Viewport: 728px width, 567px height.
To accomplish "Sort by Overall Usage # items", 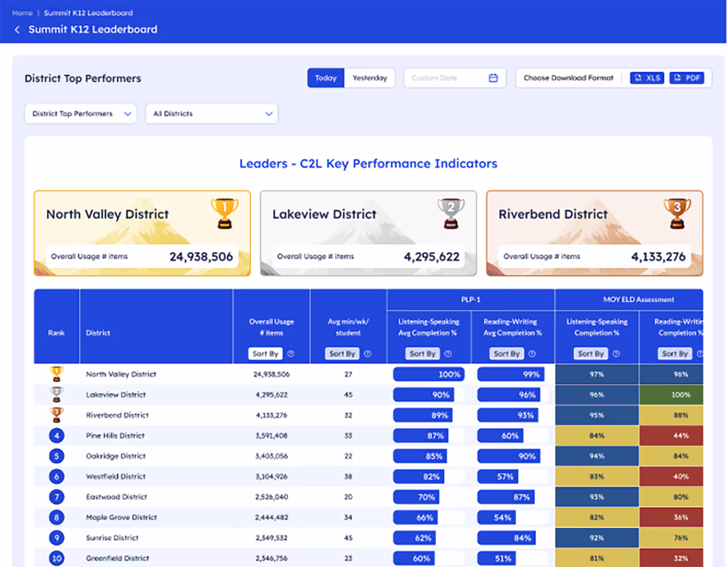I will pos(265,354).
